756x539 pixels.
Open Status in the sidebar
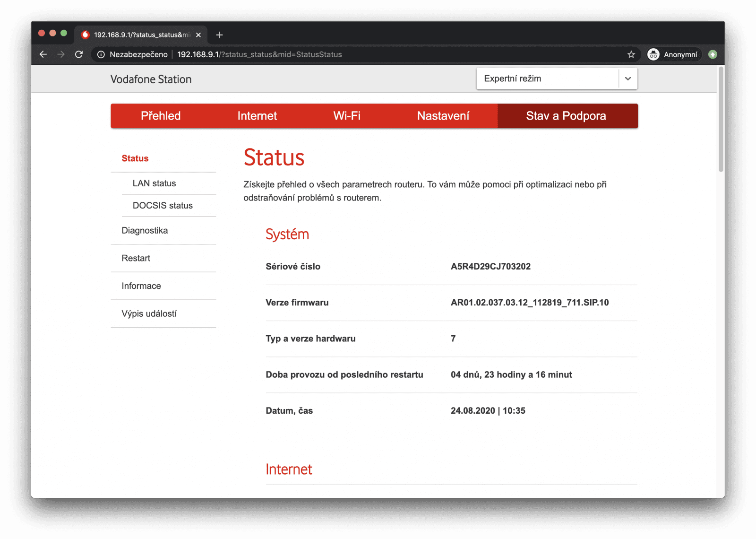[135, 158]
